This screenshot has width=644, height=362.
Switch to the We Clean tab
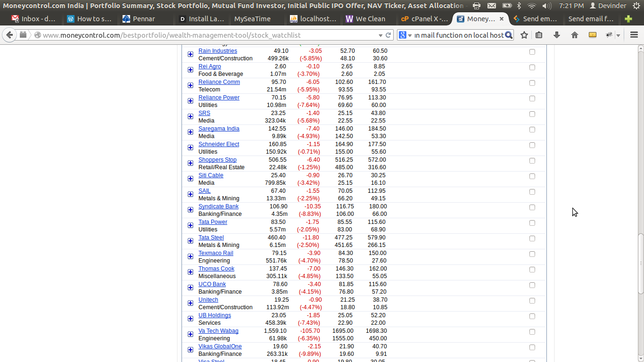pyautogui.click(x=369, y=19)
